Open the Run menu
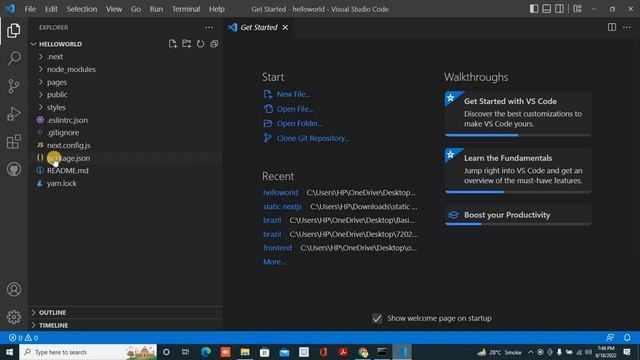Image resolution: width=640 pixels, height=360 pixels. pyautogui.click(x=156, y=9)
